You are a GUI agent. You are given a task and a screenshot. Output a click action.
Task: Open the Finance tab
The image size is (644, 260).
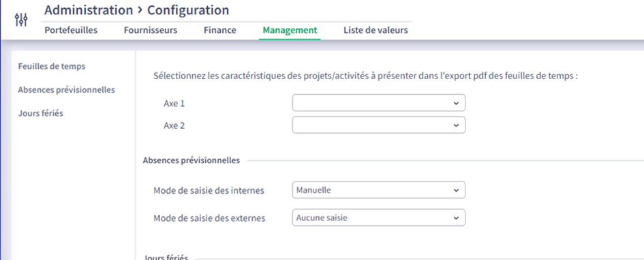coord(220,30)
